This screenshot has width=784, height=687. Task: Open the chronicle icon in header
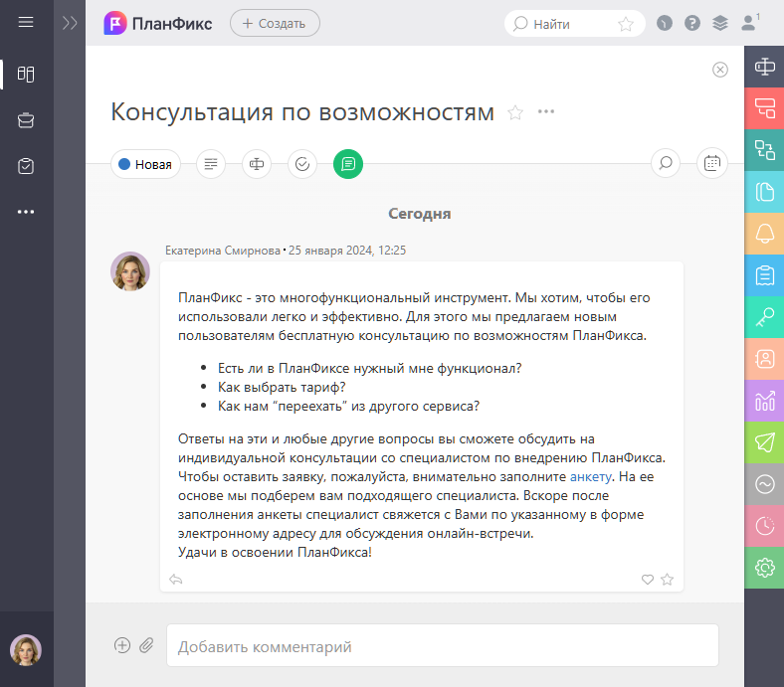coord(664,23)
